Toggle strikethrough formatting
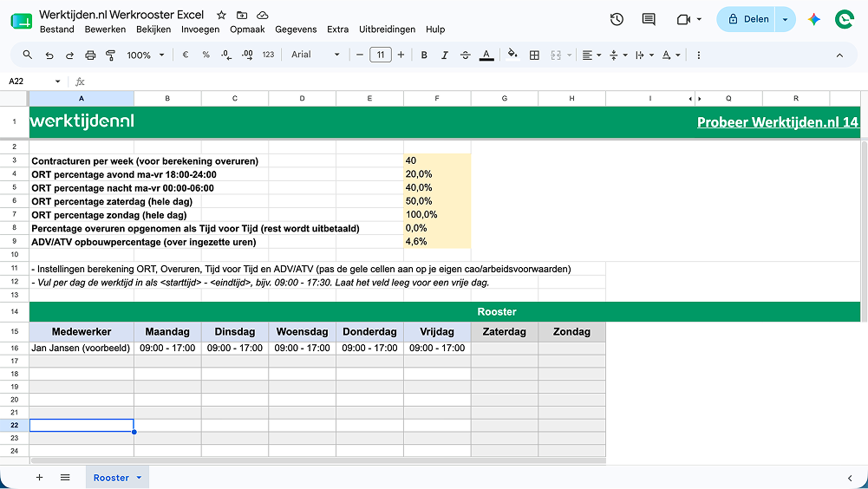The width and height of the screenshot is (868, 489). (x=466, y=55)
